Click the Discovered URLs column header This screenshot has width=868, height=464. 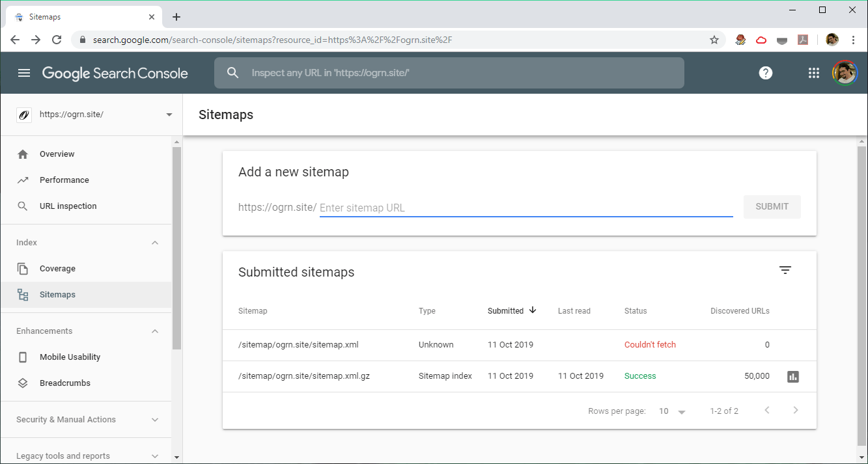click(740, 311)
